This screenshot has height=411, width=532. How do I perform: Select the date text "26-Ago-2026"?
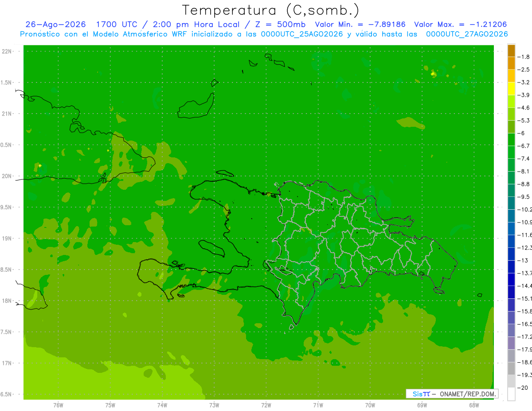click(x=55, y=24)
